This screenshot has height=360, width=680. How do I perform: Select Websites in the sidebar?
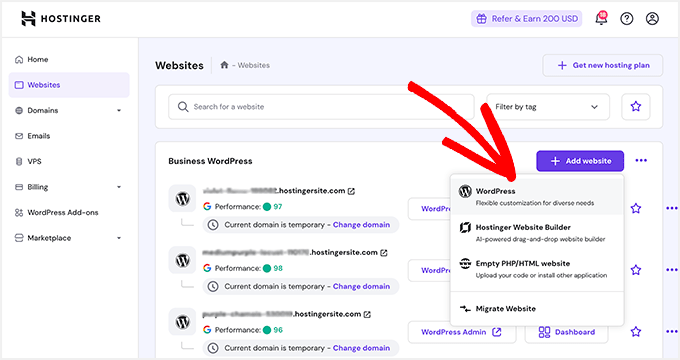(69, 85)
